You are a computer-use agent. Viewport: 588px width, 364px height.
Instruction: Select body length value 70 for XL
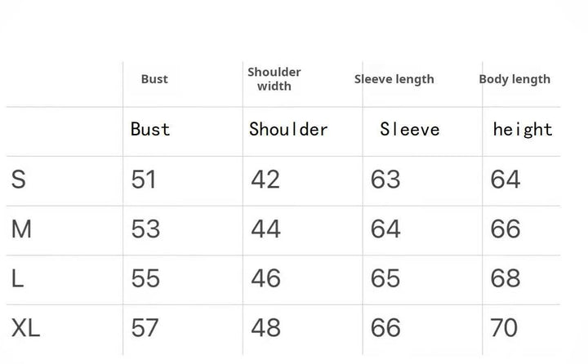505,328
